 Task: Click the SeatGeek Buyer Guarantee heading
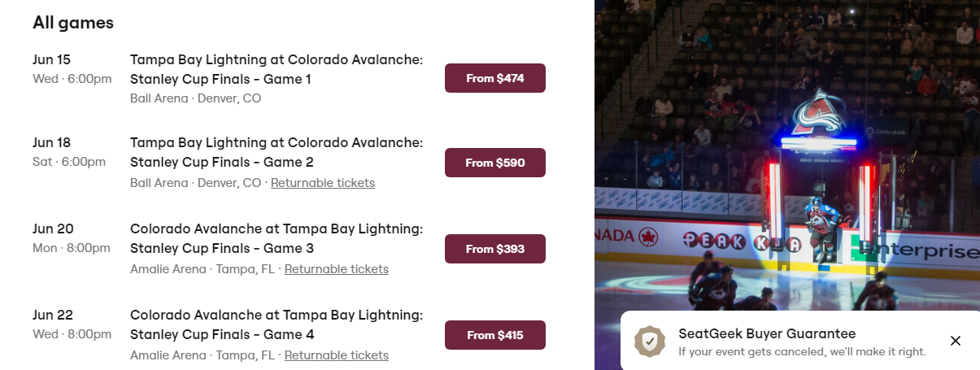[x=767, y=333]
